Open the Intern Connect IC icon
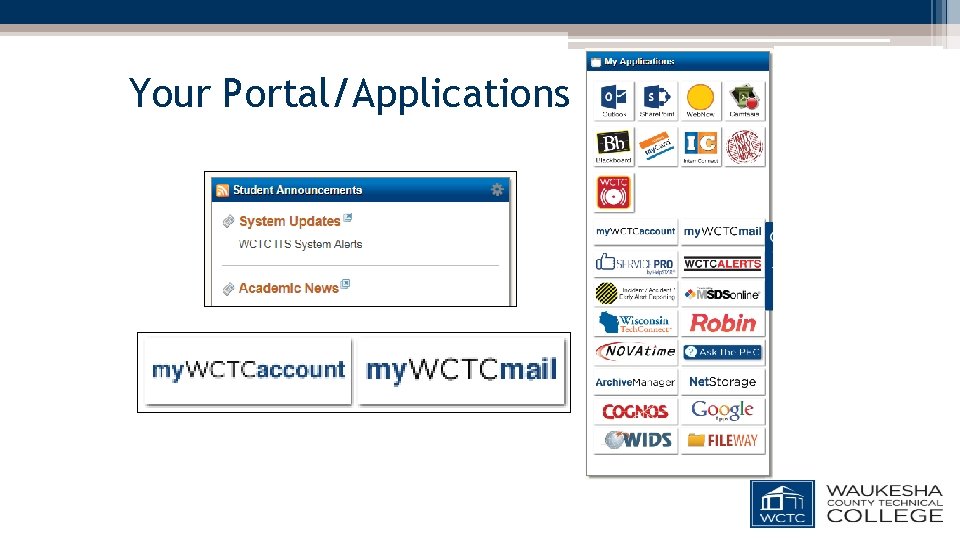This screenshot has width=960, height=540. (x=700, y=146)
